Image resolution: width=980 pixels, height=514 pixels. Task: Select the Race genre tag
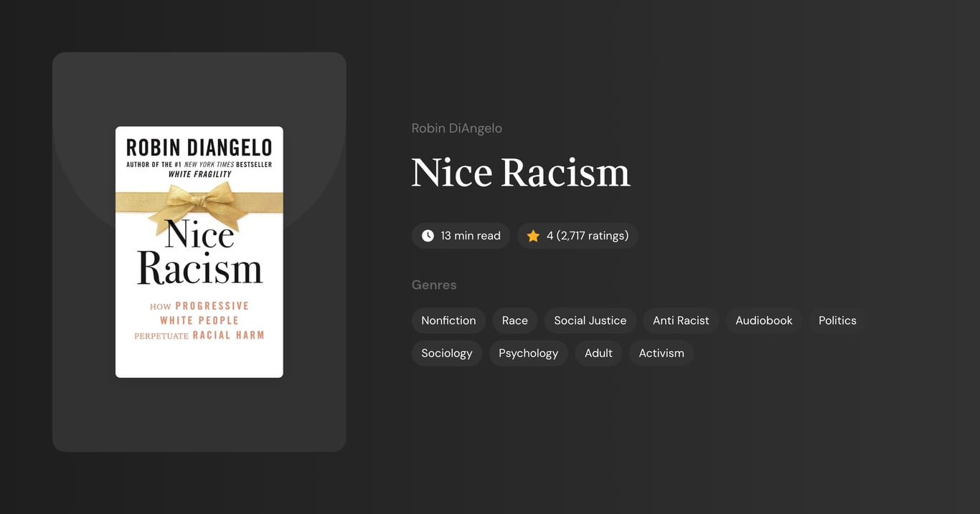click(514, 320)
